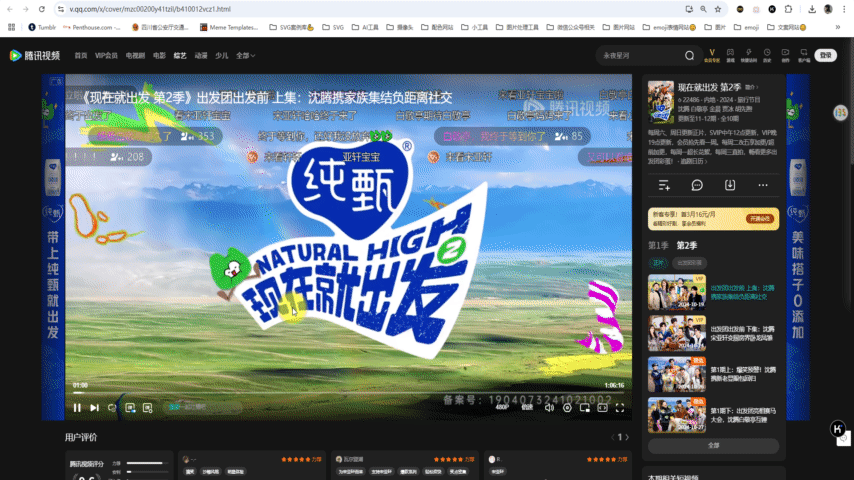The height and width of the screenshot is (480, 854).
Task: Open the 480P quality selector
Action: tap(502, 407)
